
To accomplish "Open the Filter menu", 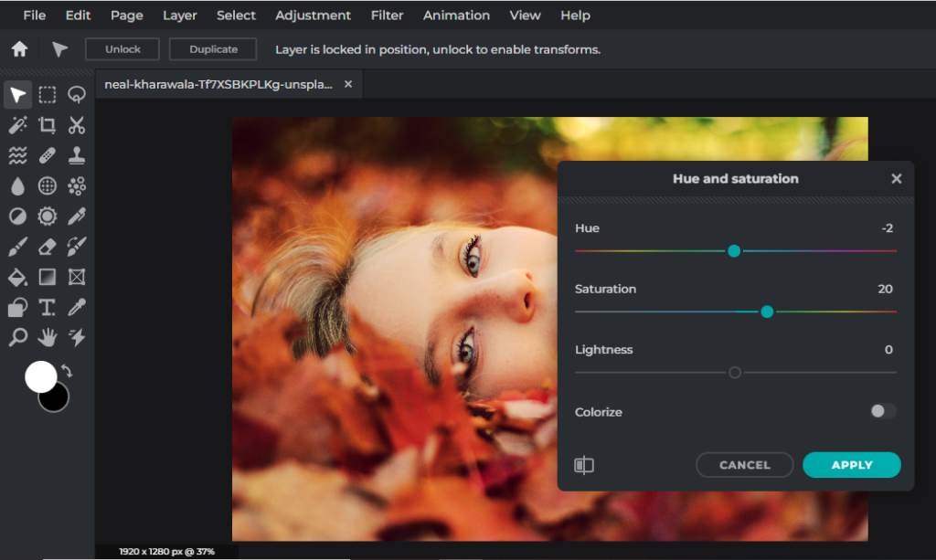I will 387,15.
